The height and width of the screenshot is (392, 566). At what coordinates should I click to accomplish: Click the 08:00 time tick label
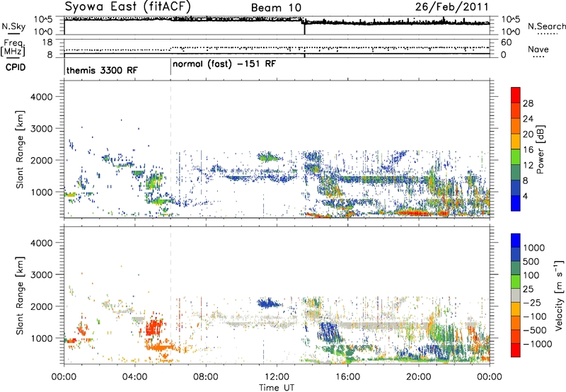click(206, 377)
